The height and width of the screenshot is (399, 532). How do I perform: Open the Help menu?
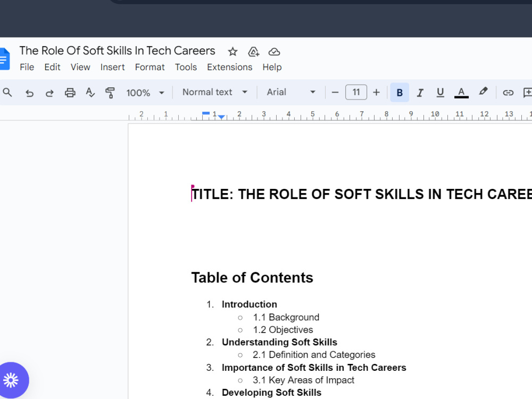[272, 67]
